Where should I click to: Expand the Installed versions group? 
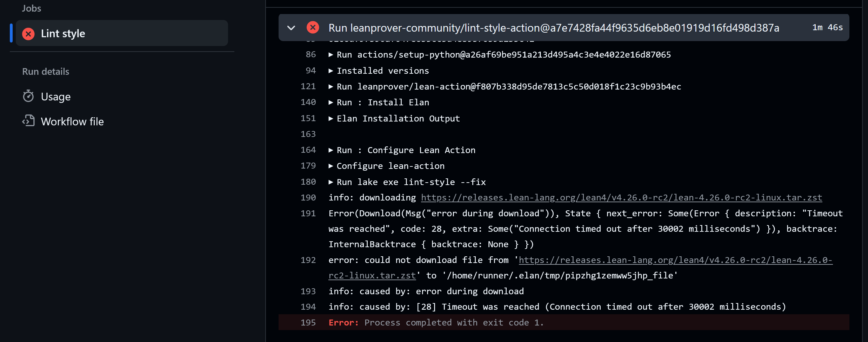coord(330,71)
